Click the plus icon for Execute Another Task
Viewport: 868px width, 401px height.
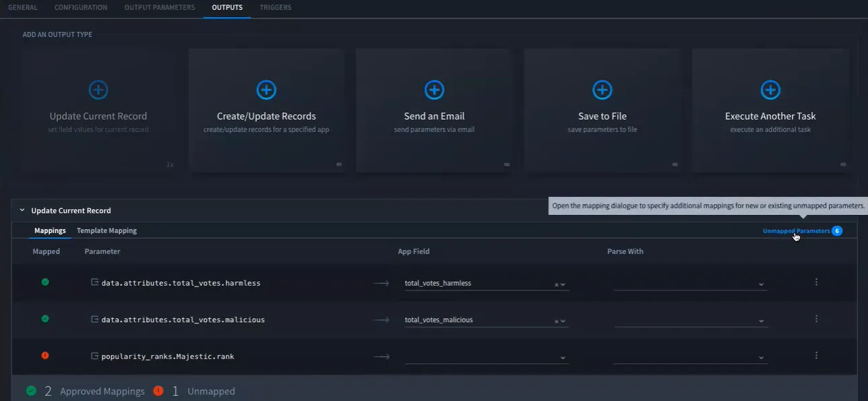(x=770, y=90)
